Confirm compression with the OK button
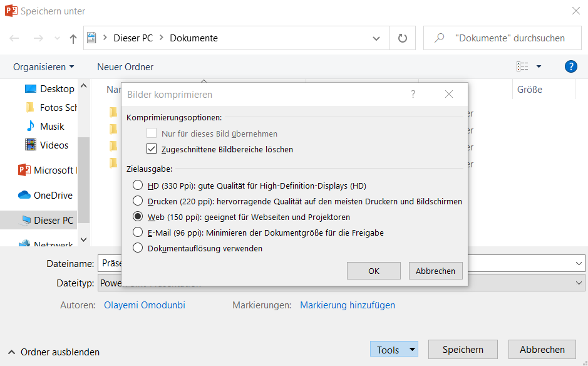Viewport: 588px width, 366px height. pos(374,271)
